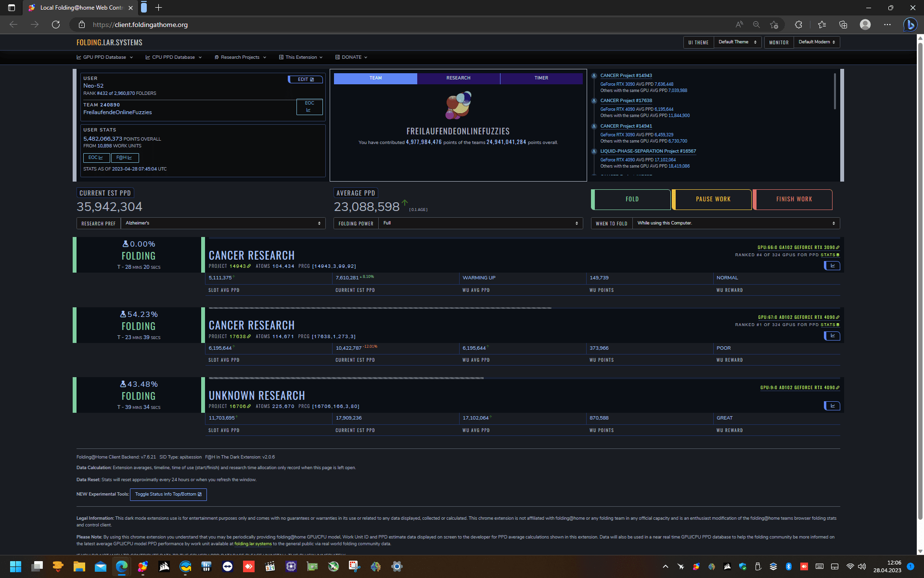Click the read aloud icon in address bar
924x578 pixels.
[x=739, y=25]
